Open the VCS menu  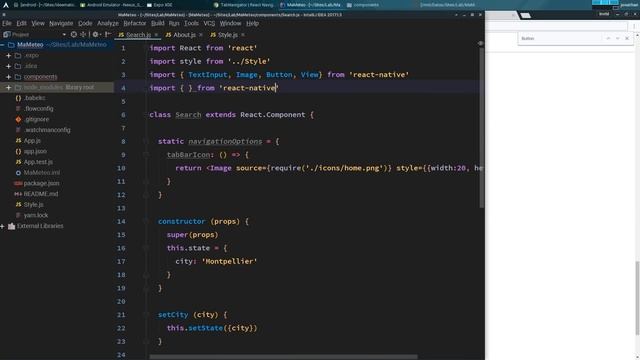pos(209,23)
